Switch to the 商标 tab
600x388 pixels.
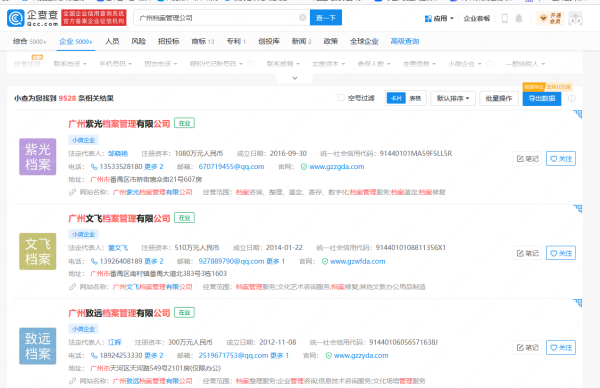pos(203,41)
